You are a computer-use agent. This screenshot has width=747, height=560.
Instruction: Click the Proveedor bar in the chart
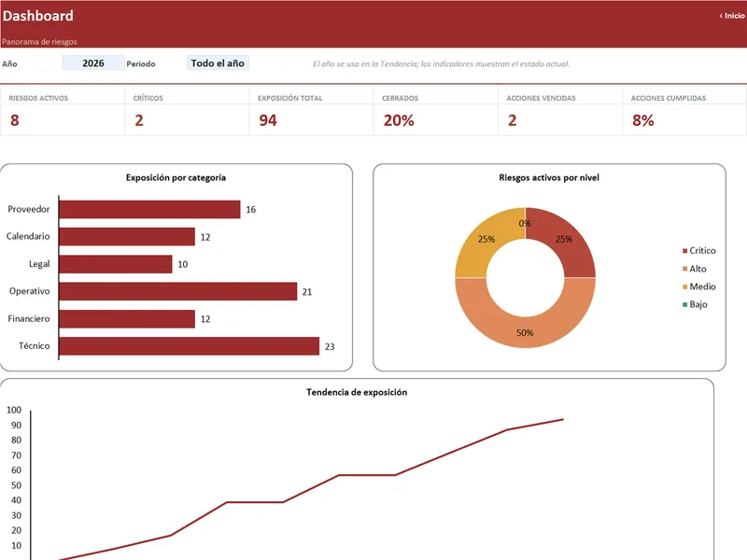click(149, 209)
